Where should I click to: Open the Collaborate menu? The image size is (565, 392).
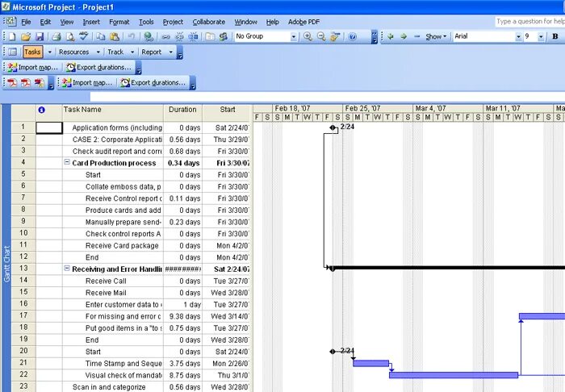point(208,22)
